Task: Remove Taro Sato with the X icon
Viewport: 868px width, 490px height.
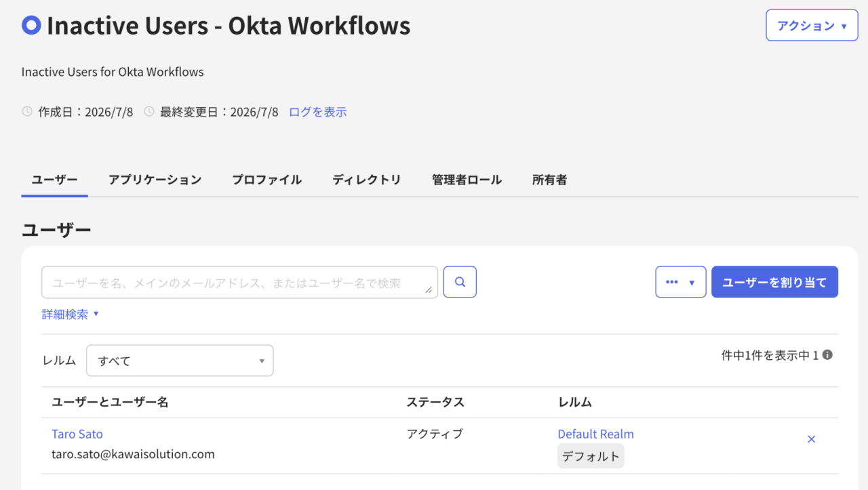Action: point(811,439)
